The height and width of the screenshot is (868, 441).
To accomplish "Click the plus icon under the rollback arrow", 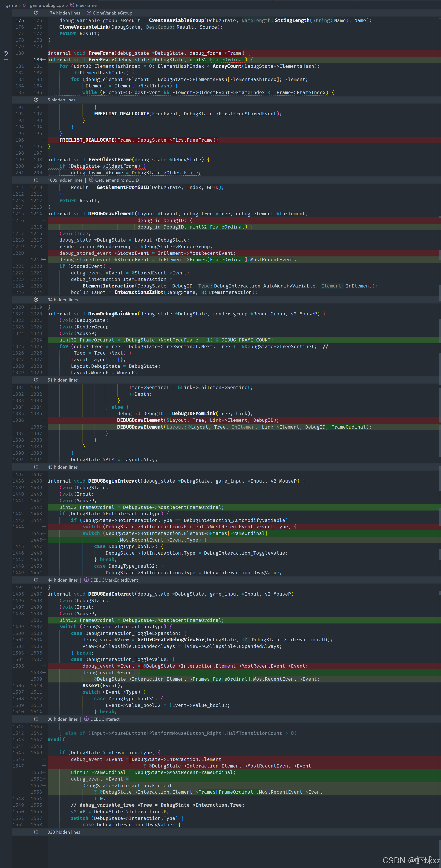I will coord(6,60).
